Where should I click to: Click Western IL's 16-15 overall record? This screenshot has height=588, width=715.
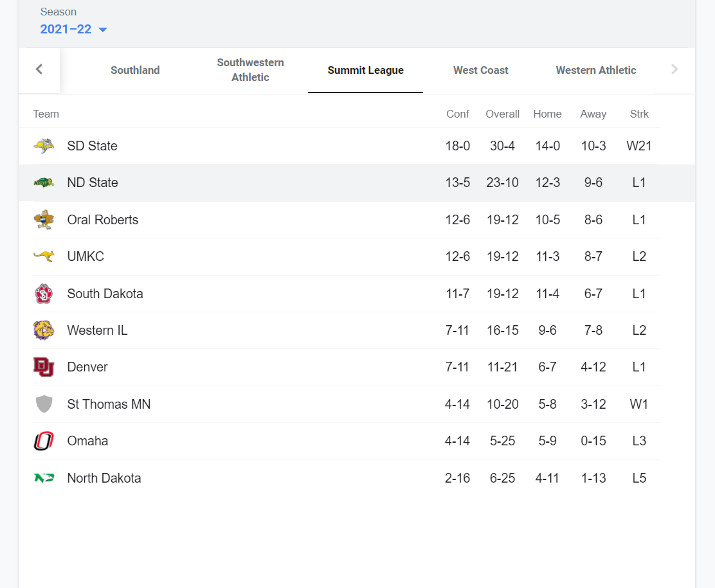503,330
